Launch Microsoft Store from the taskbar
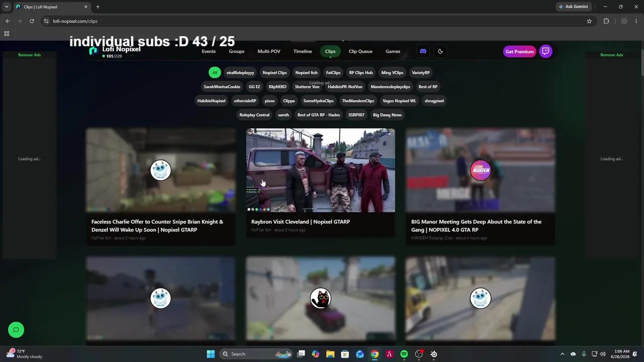644x362 pixels. click(x=345, y=354)
